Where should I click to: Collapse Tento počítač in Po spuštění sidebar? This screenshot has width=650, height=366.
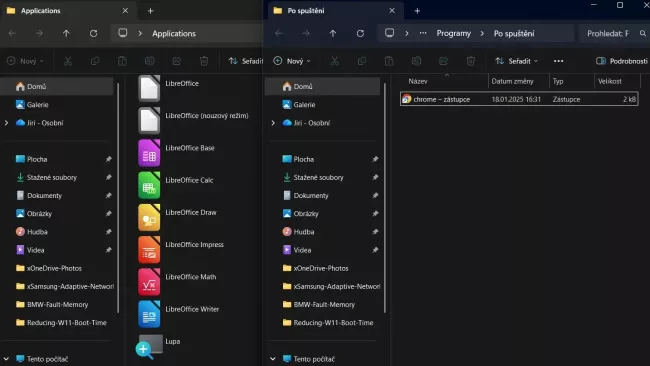pos(273,359)
